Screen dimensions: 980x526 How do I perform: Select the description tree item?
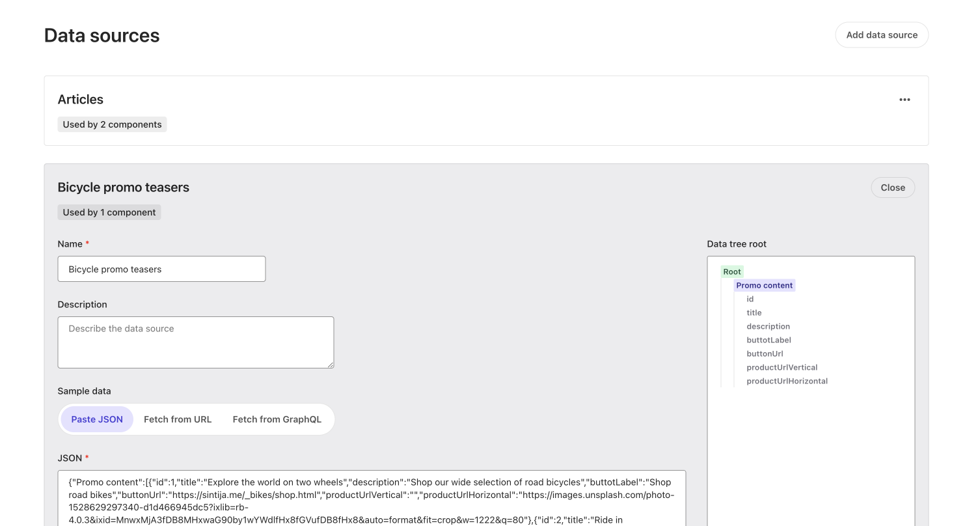click(x=769, y=326)
